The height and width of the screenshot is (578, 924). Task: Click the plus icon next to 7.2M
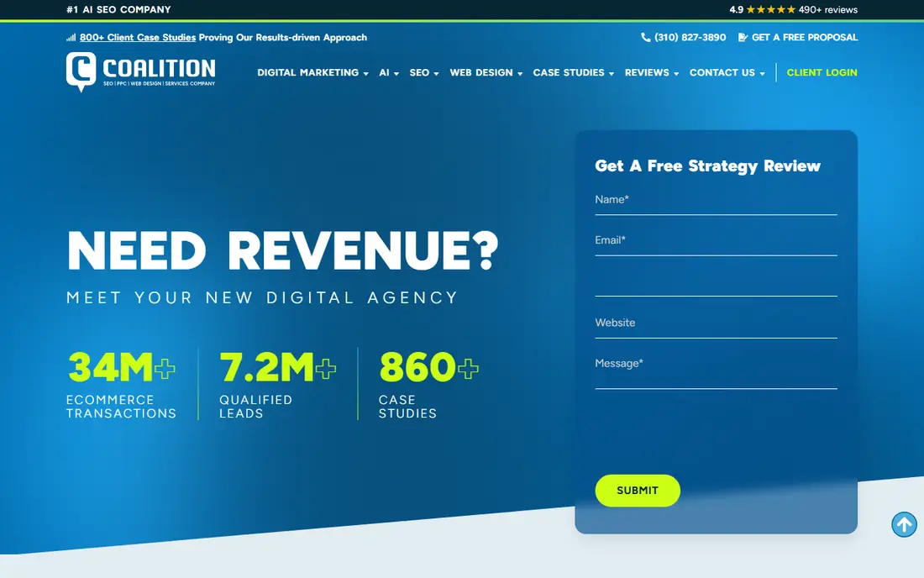point(325,368)
